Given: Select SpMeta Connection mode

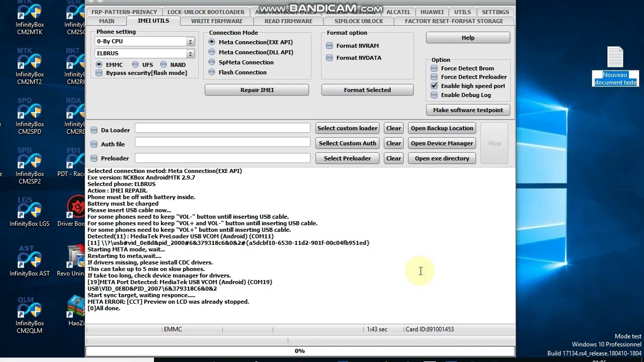Looking at the screenshot, I should [x=212, y=62].
